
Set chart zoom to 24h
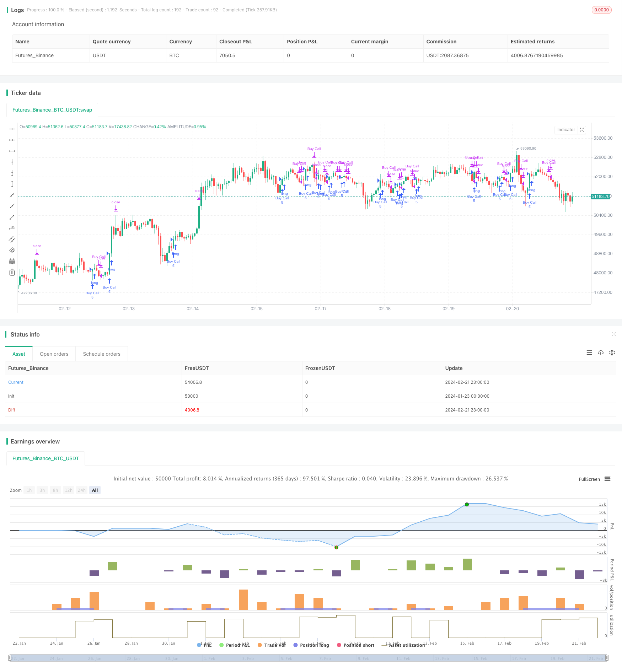[82, 490]
